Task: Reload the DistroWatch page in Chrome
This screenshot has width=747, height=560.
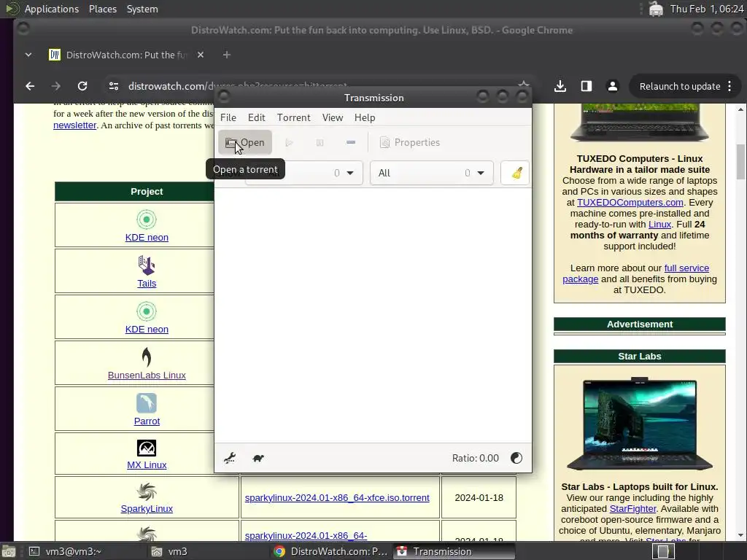Action: point(82,86)
